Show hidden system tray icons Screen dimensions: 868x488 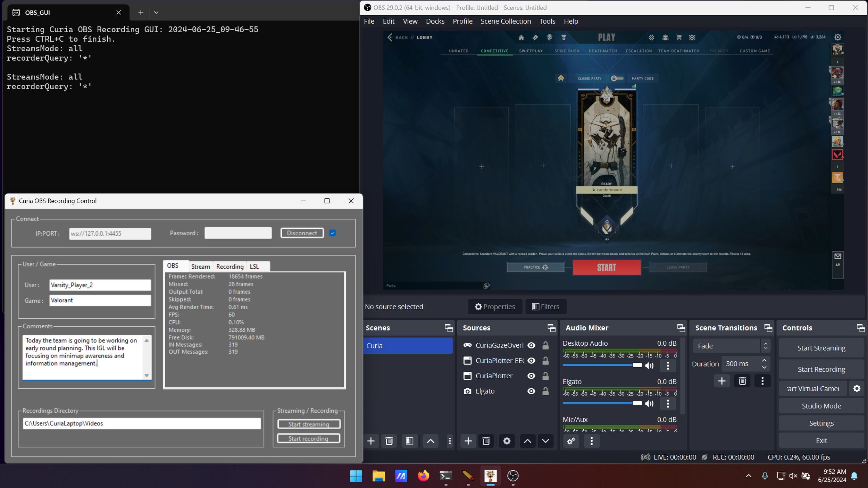[749, 476]
